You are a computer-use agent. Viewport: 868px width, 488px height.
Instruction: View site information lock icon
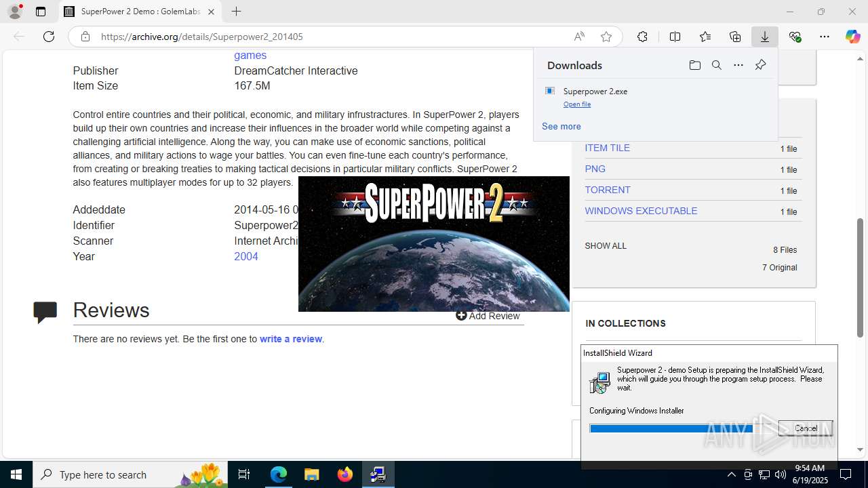[85, 37]
